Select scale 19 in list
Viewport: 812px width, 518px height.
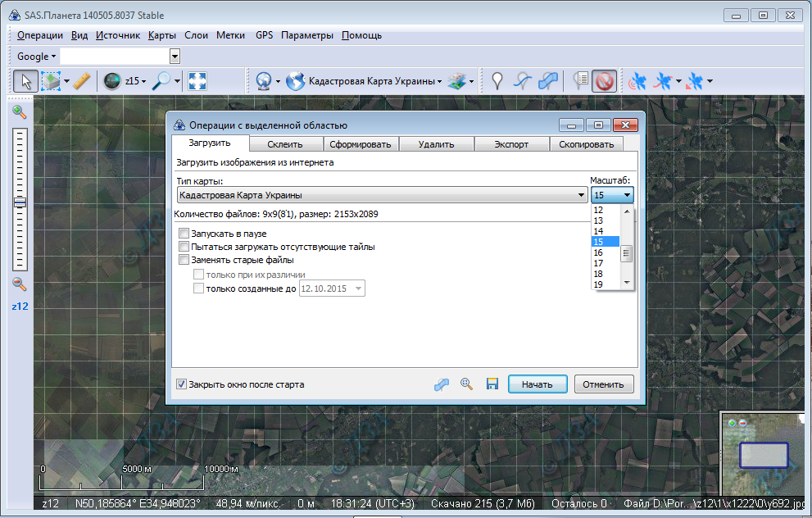click(605, 284)
